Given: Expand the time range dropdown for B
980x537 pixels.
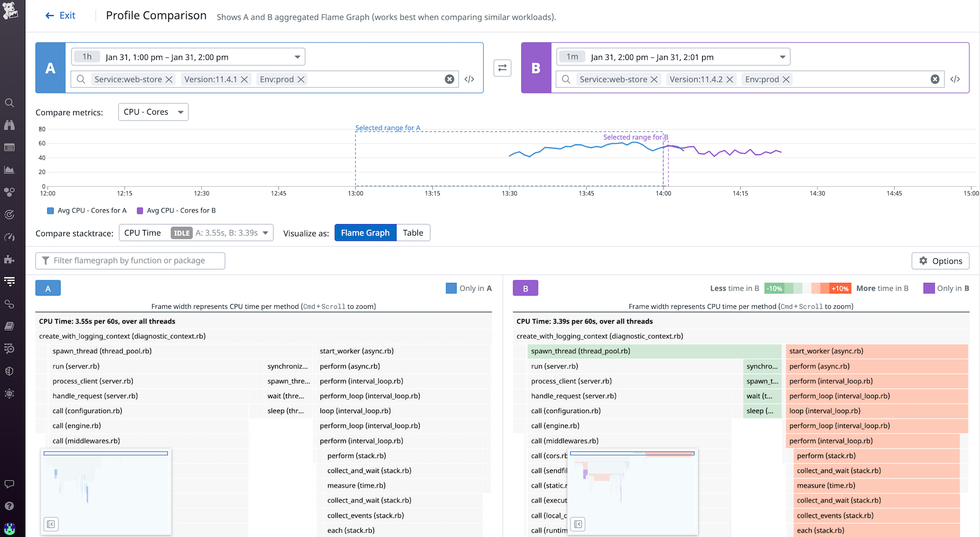Looking at the screenshot, I should 782,57.
